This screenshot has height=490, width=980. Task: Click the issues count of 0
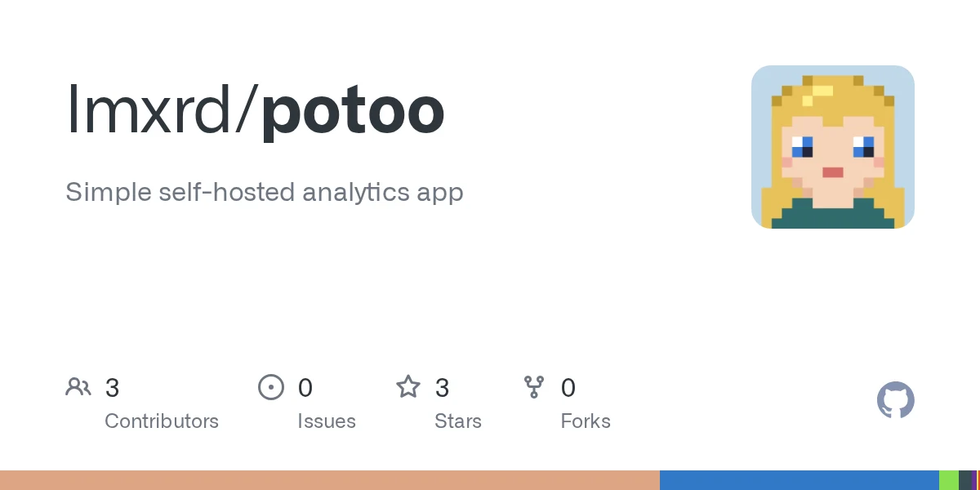point(305,388)
